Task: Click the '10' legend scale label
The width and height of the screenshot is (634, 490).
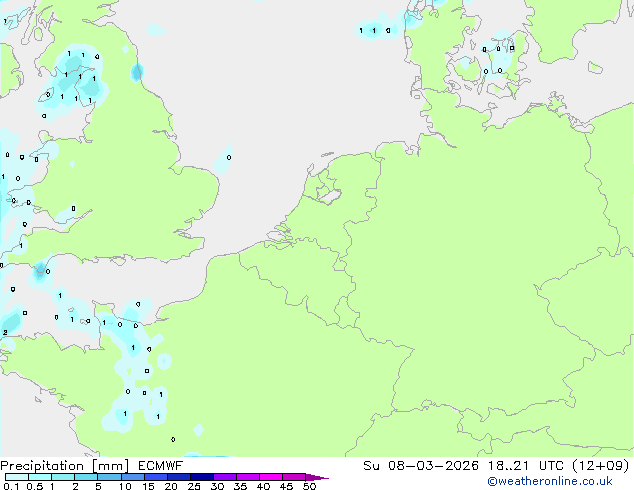Action: pos(125,486)
